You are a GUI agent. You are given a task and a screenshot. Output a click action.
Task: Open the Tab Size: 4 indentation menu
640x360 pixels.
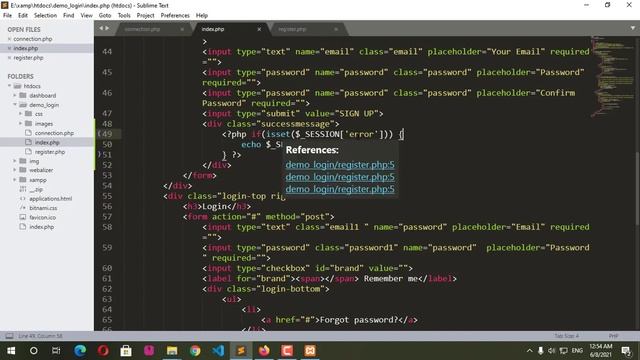[x=567, y=336]
